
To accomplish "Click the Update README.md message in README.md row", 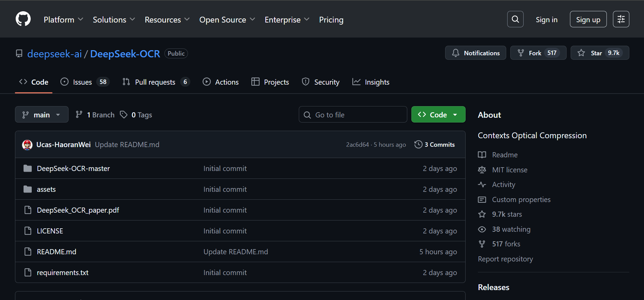I will click(x=236, y=252).
